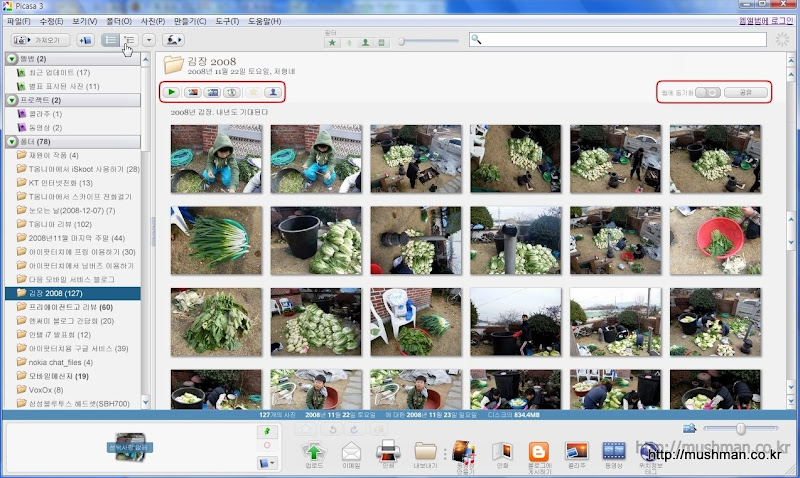Click the Shop prints icon
The width and height of the screenshot is (800, 478).
[503, 455]
